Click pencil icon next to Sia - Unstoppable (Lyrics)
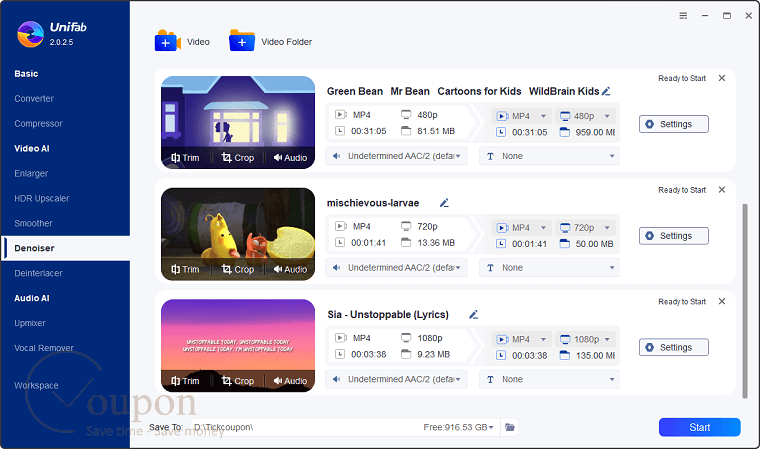This screenshot has width=760, height=449. [x=474, y=315]
